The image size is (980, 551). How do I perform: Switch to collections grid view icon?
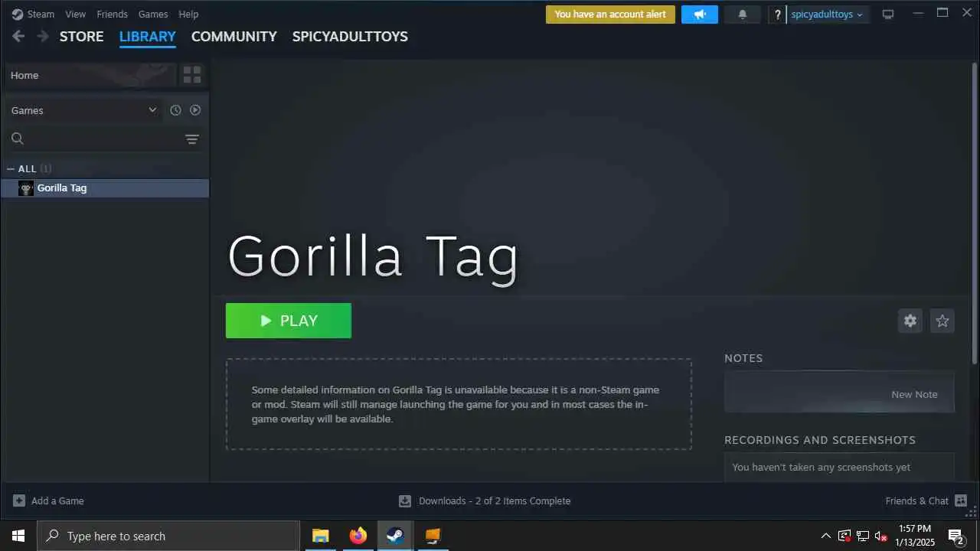(192, 75)
